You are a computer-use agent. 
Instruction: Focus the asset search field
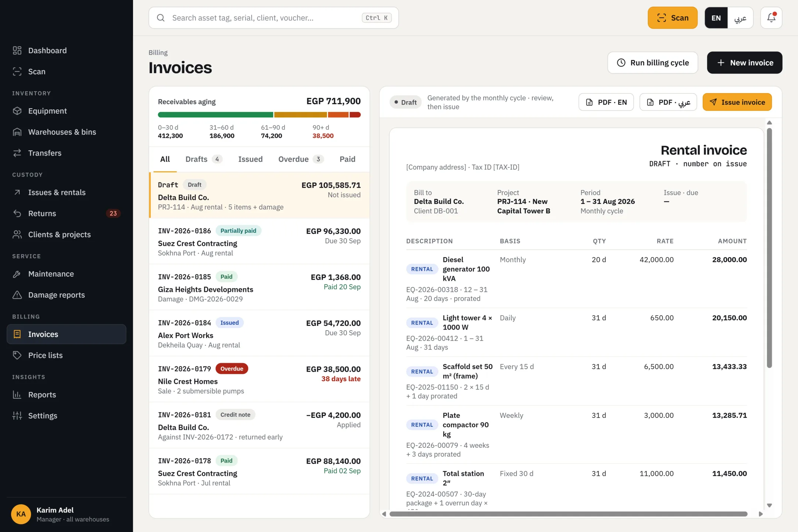click(273, 18)
